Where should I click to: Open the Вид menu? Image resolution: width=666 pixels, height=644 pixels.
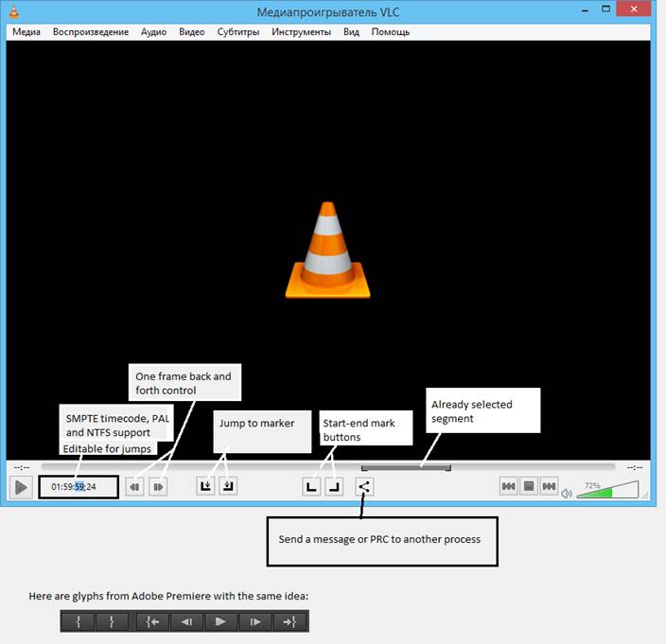[x=351, y=32]
